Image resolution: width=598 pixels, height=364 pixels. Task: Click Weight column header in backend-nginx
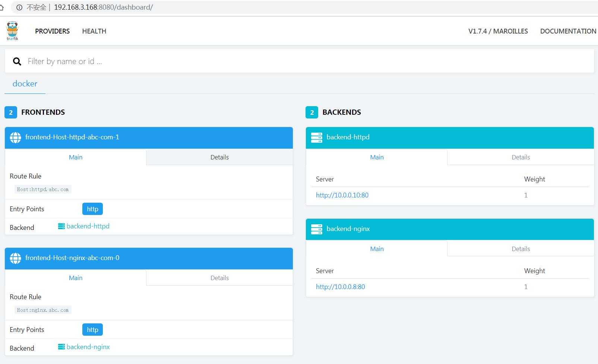(535, 271)
